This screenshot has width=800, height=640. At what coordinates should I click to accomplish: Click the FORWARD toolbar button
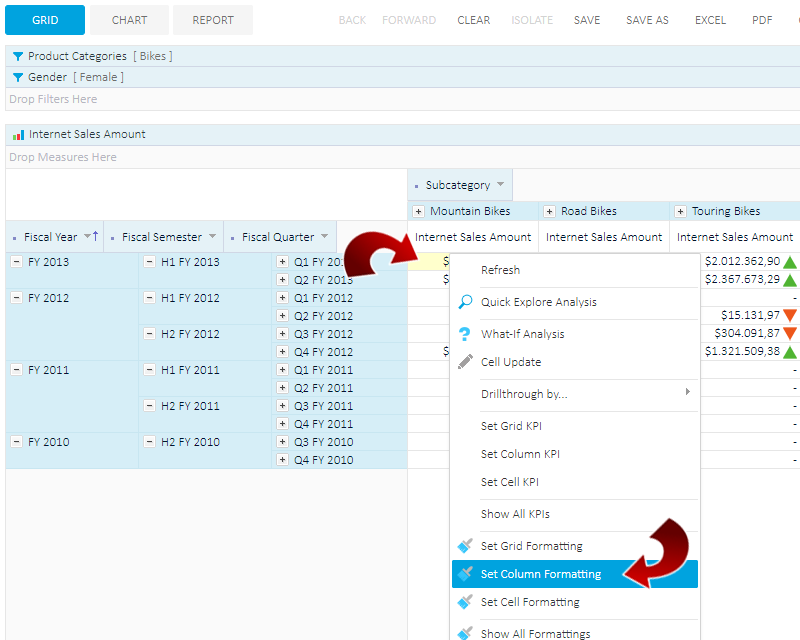pos(409,20)
